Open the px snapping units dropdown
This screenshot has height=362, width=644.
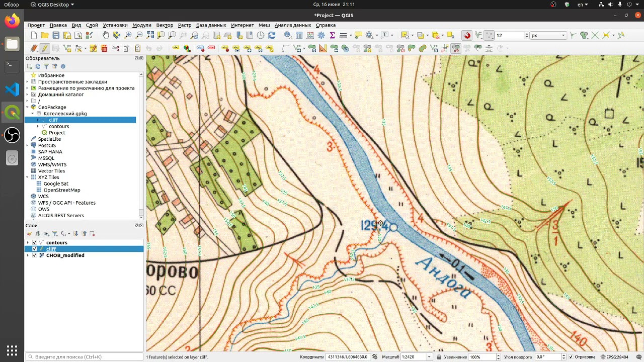(548, 35)
